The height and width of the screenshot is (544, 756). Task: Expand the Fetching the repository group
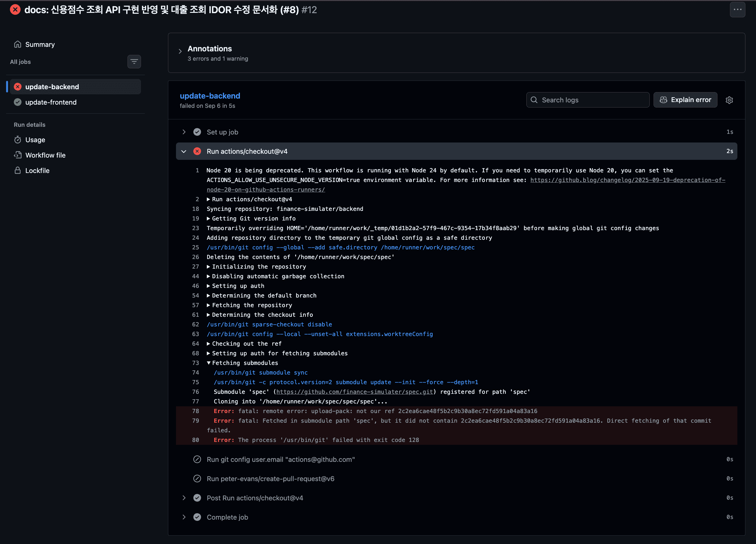tap(249, 305)
